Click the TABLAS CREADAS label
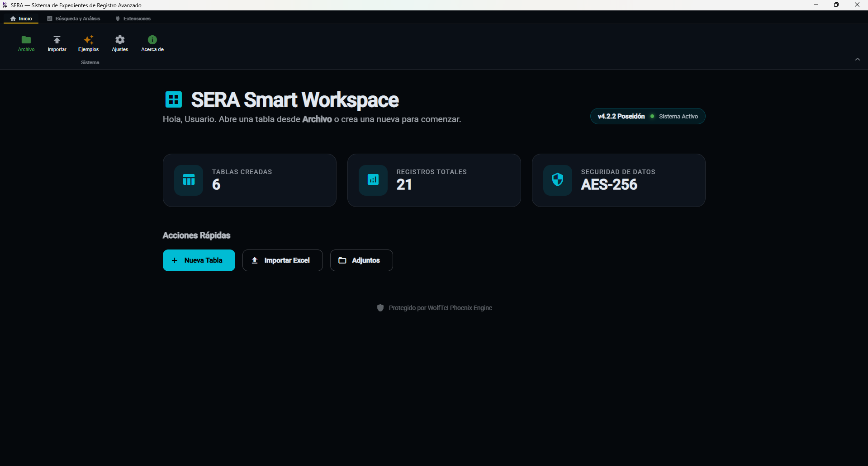The image size is (868, 466). click(242, 172)
